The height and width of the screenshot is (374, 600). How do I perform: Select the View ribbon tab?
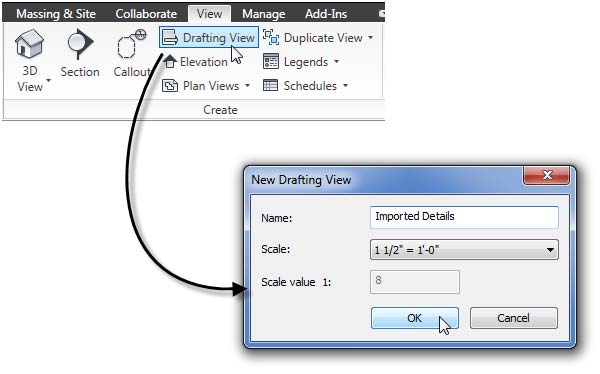coord(209,14)
